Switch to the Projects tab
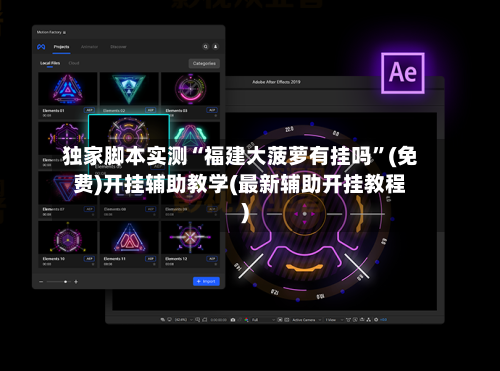Viewport: 500px width, 371px height. (x=62, y=47)
